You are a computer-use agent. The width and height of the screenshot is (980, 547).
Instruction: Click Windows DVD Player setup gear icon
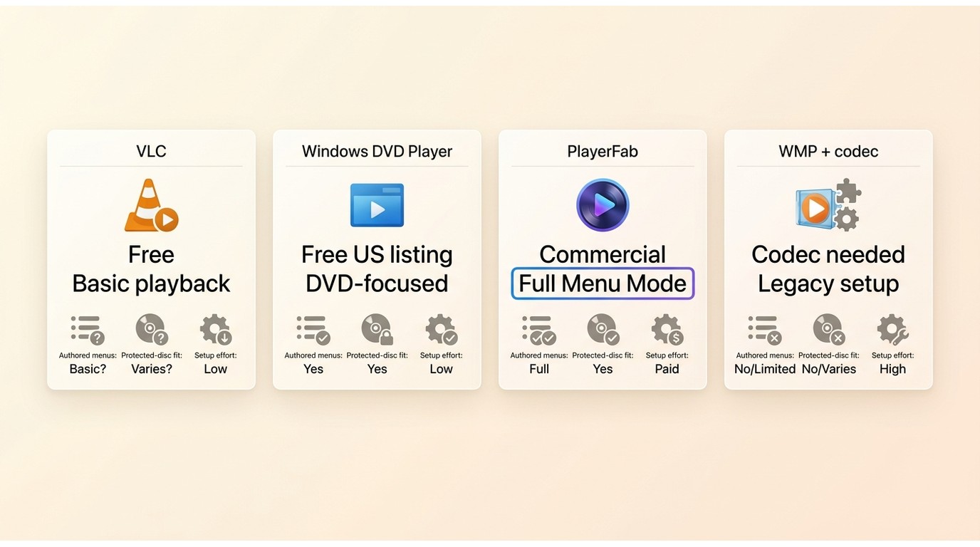click(442, 330)
